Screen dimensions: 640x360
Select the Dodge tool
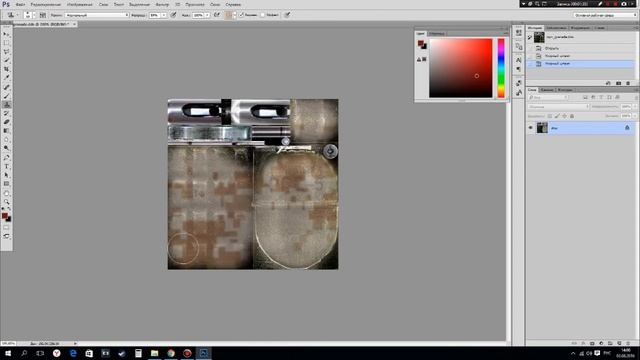click(x=7, y=148)
